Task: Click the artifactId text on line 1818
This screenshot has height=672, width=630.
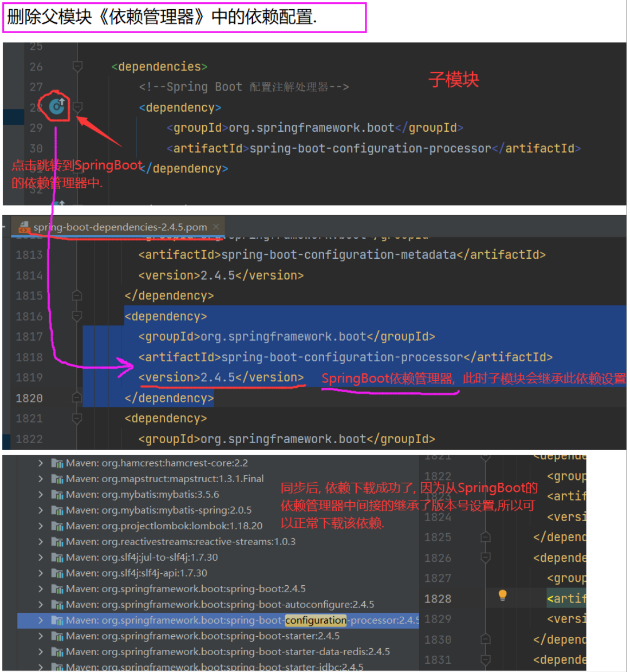Action: pyautogui.click(x=345, y=357)
